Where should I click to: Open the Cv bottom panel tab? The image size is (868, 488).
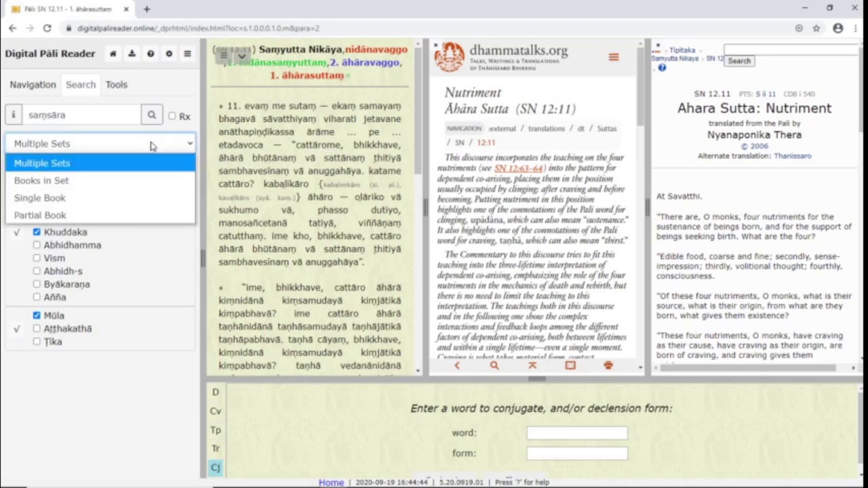tap(216, 411)
